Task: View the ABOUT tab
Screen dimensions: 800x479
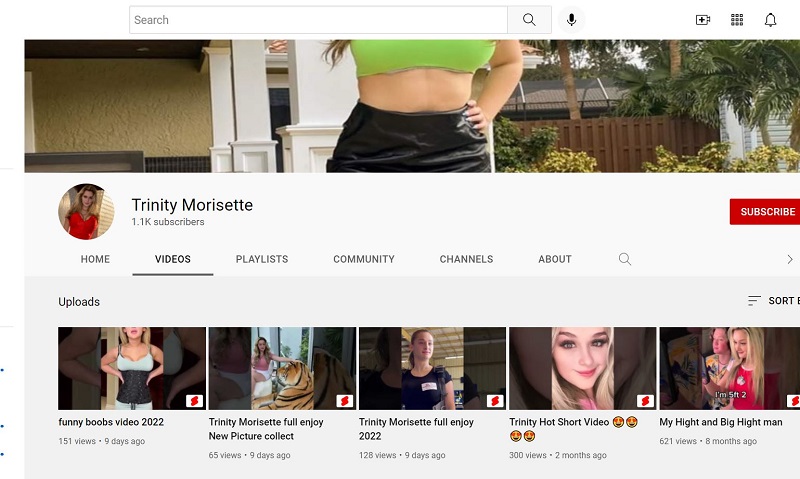Action: point(555,259)
